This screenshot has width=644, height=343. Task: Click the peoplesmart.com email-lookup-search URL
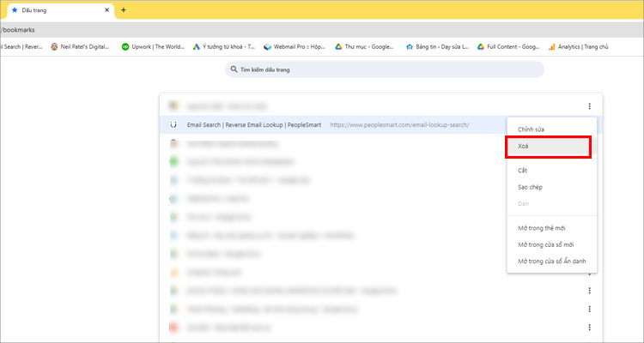point(399,124)
